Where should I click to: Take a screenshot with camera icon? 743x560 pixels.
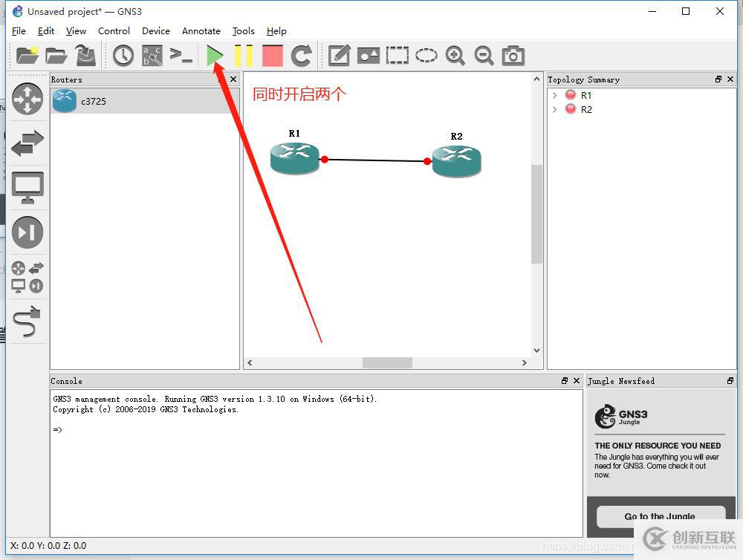(513, 56)
